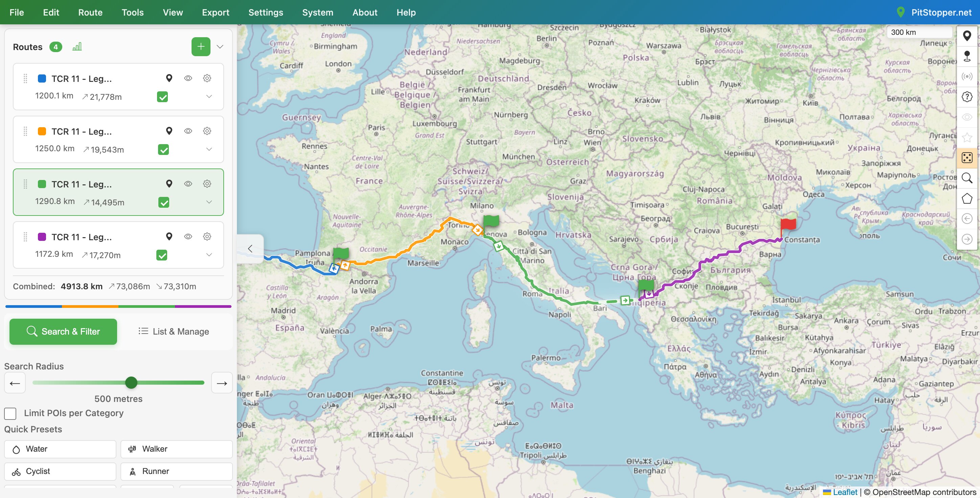
Task: Open the File menu
Action: click(x=17, y=12)
